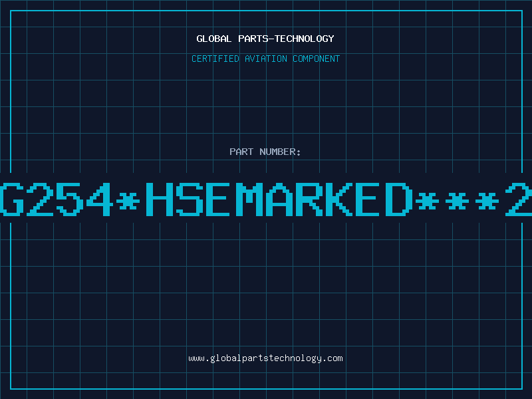Screen dimensions: 532x399
Task: Click the word TECHNOLOGY in the header
Action: click(305, 39)
